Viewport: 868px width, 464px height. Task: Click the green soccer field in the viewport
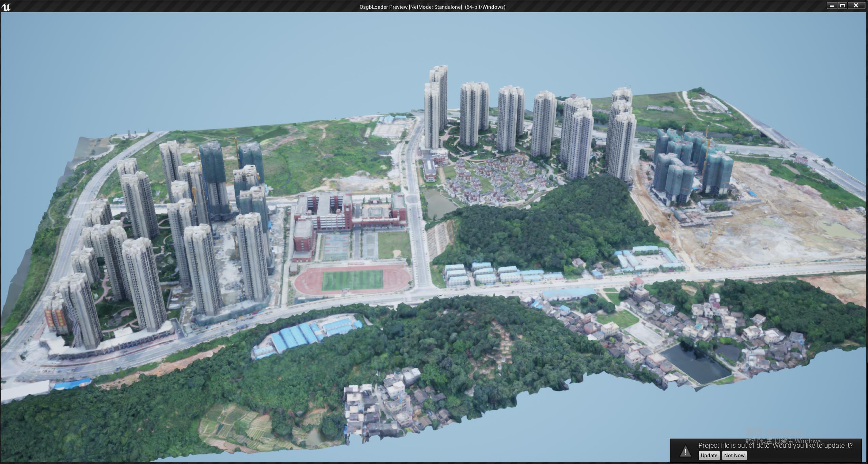(352, 280)
